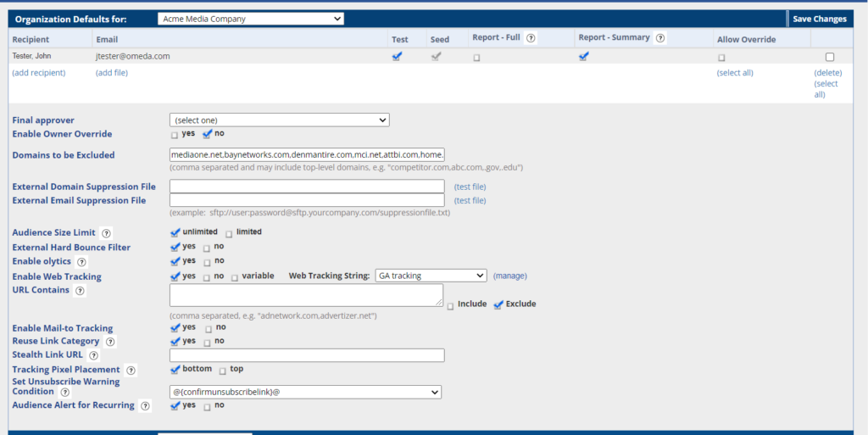Click the Stealth Link URL input
This screenshot has width=868, height=435.
click(307, 355)
